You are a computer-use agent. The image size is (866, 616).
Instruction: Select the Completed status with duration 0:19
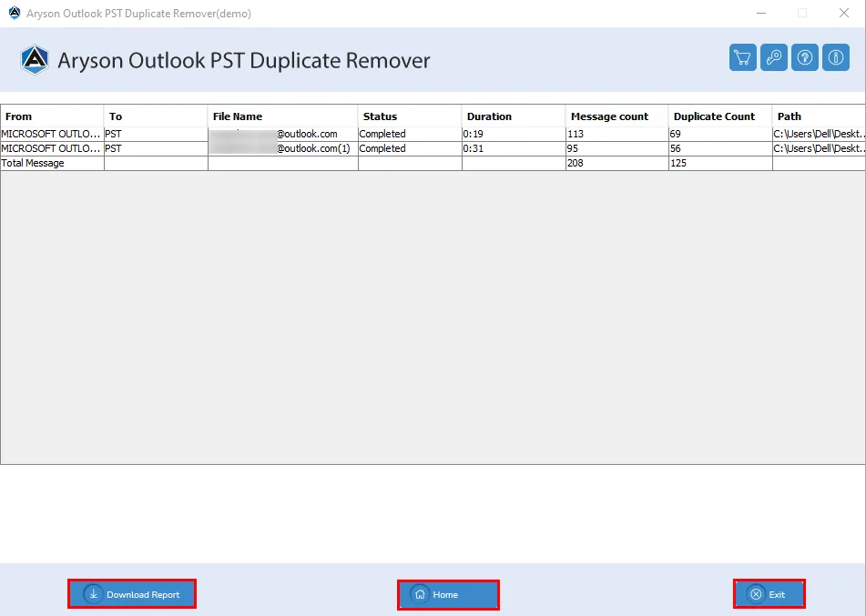410,134
